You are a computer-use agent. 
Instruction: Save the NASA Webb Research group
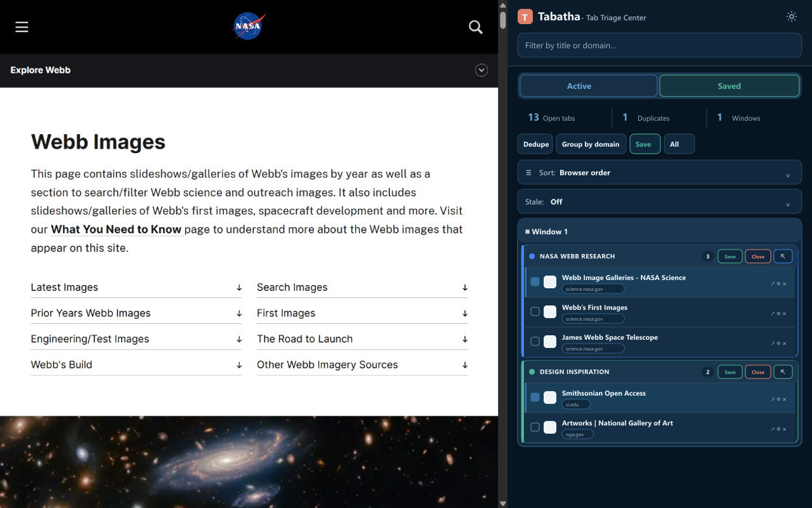click(730, 257)
